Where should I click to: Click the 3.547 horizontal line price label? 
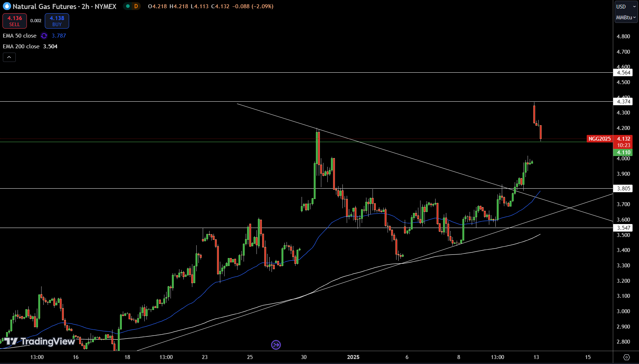point(623,228)
